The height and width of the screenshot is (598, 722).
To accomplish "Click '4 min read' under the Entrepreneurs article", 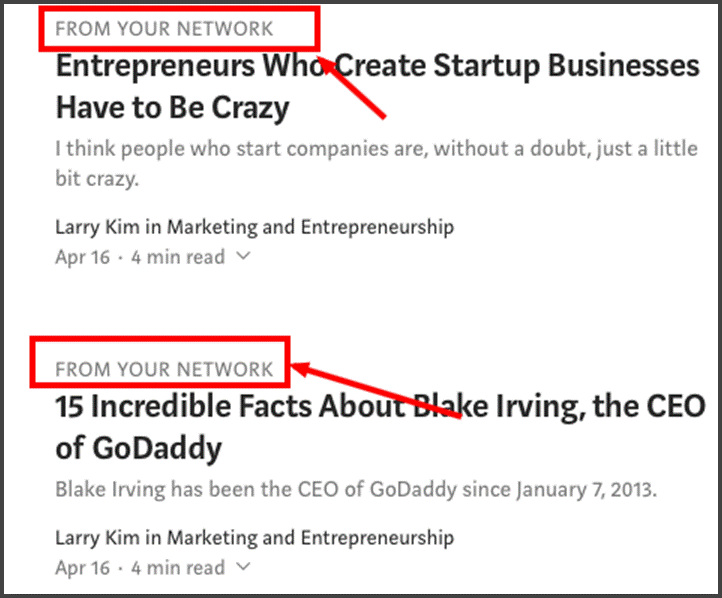I will click(x=178, y=257).
